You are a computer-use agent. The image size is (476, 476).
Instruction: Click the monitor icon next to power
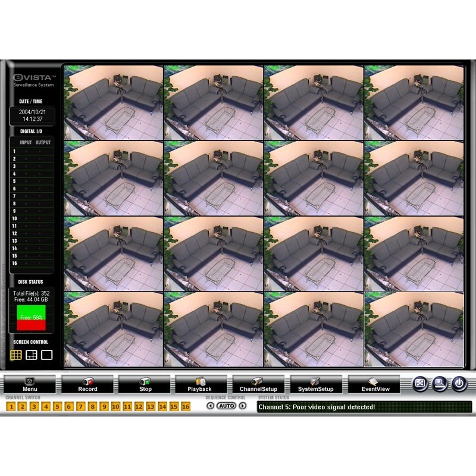tap(440, 384)
